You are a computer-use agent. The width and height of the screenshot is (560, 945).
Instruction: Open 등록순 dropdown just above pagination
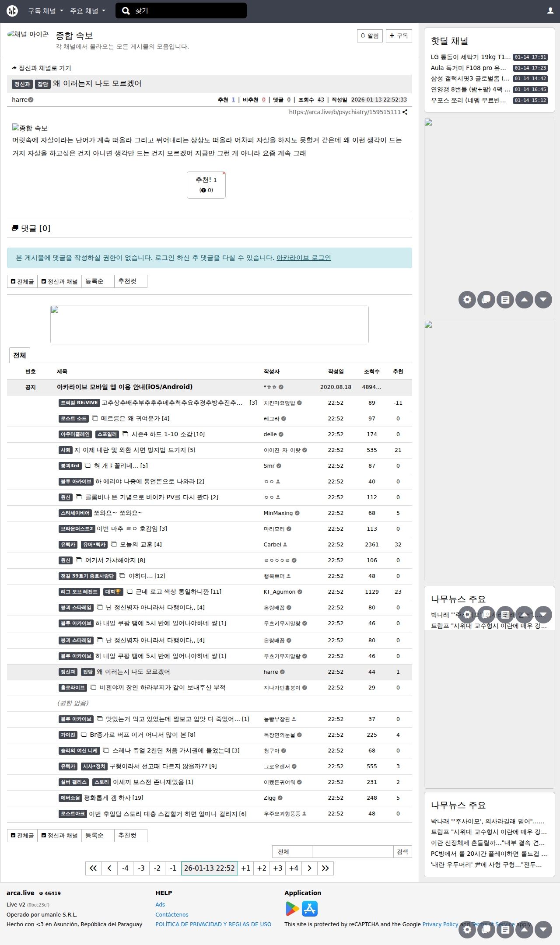(98, 835)
